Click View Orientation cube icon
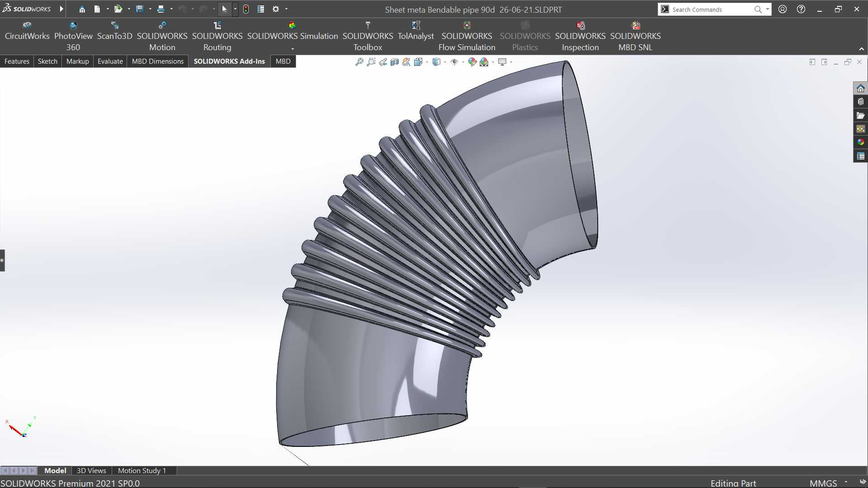Screen dimensions: 868x488 (x=418, y=62)
